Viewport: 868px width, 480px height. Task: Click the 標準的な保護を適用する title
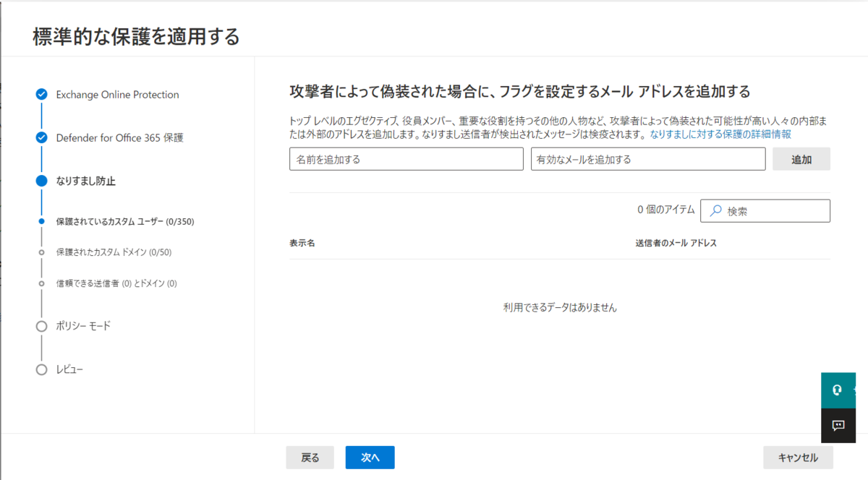pos(136,37)
